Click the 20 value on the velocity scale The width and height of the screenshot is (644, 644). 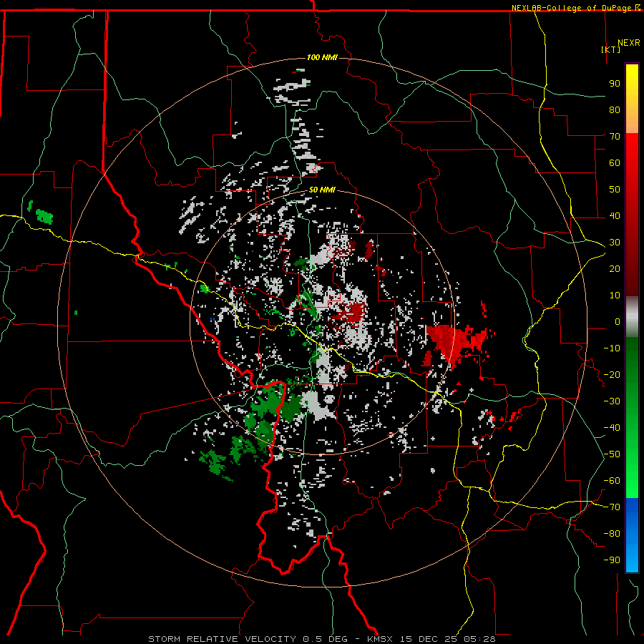(615, 268)
